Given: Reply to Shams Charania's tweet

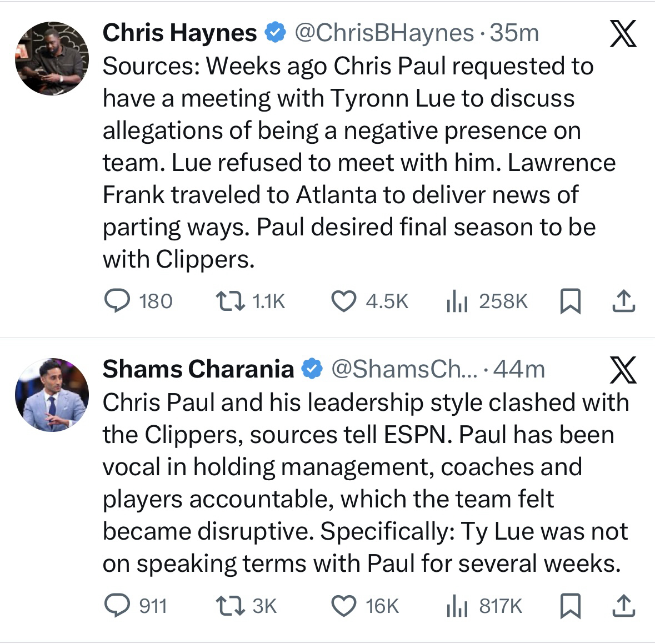Looking at the screenshot, I should 117,606.
